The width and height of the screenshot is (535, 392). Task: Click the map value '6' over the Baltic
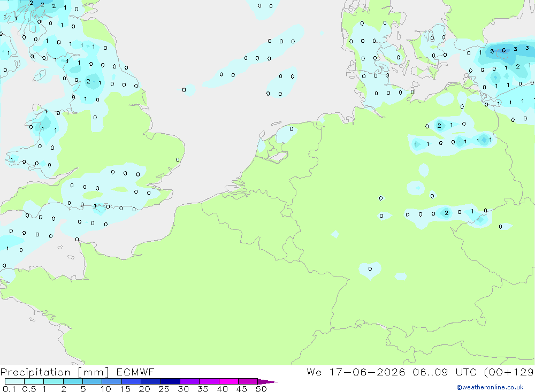(x=503, y=50)
